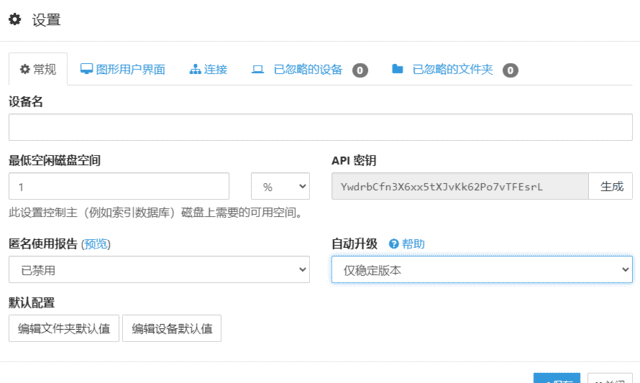Click the 默认配置 heading

(x=31, y=303)
